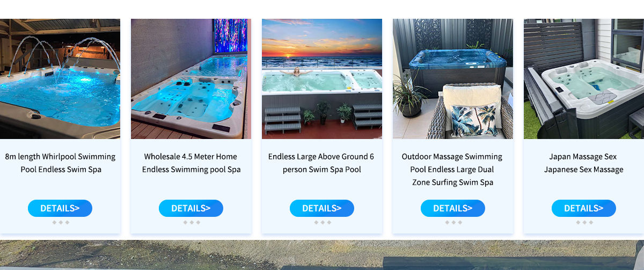This screenshot has width=644, height=270.
Task: Click the white hot tub image on the Japan Massage card
Action: [x=583, y=79]
